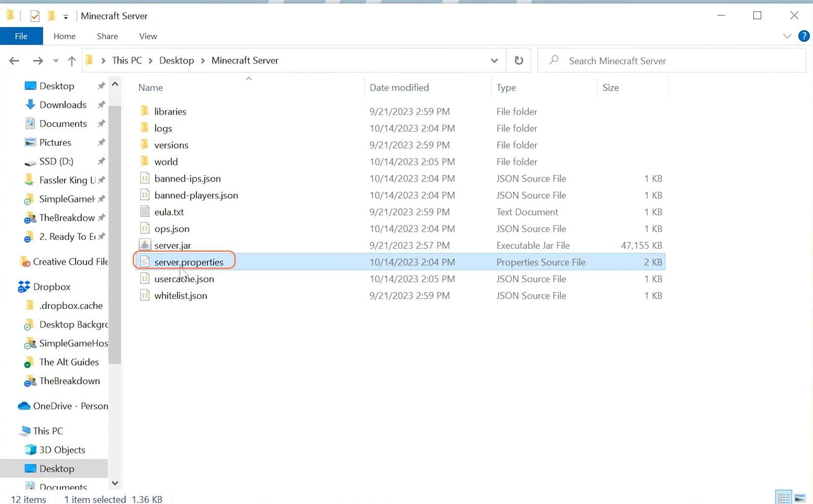Expand breadcrumb arrow after Desktop
This screenshot has width=813, height=504.
203,61
